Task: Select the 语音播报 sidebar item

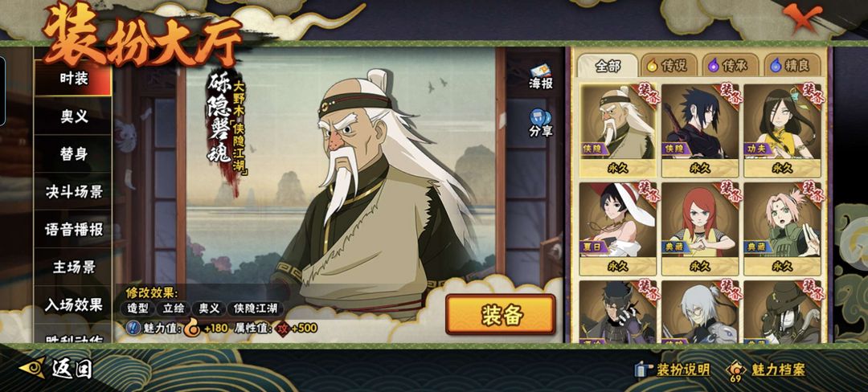Action: (74, 230)
